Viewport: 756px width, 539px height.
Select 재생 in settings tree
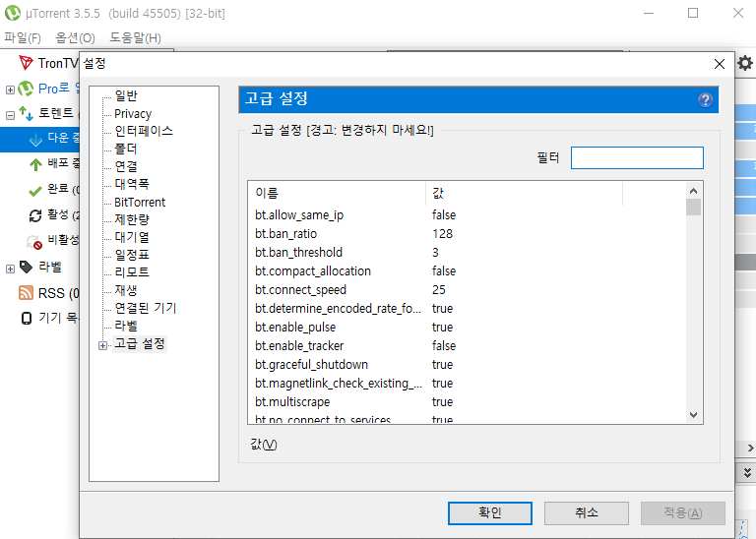point(126,290)
